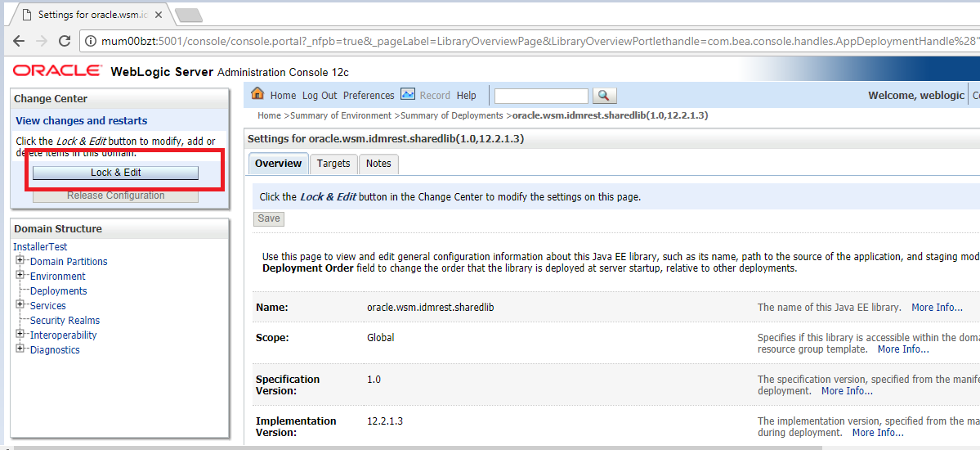Open the Notes tab
The image size is (980, 450).
[x=378, y=164]
